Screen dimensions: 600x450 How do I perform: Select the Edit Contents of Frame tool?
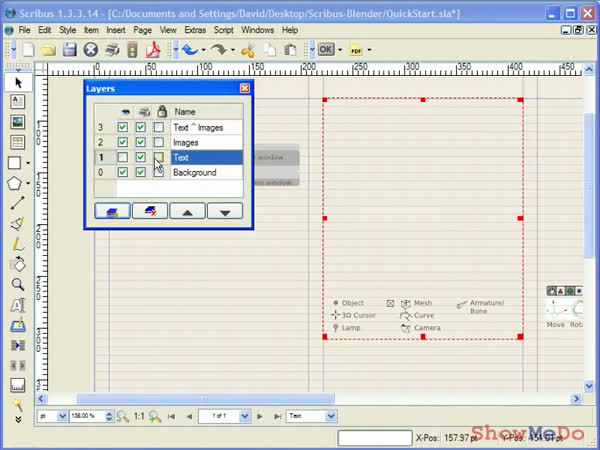click(x=18, y=305)
